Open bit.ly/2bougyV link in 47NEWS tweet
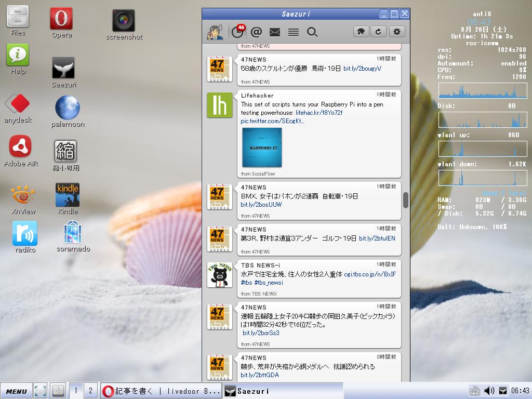532x399 pixels. [362, 69]
